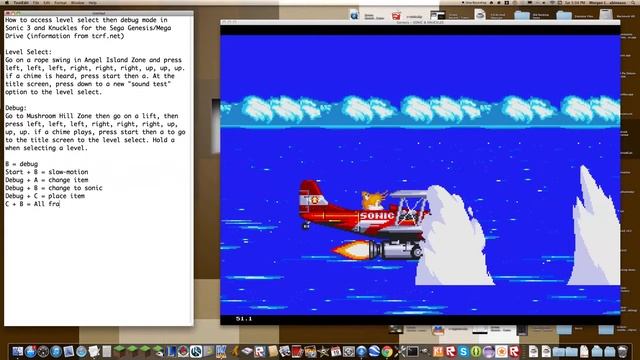Click the "when selecting a level." line
This screenshot has height=360, width=640.
pyautogui.click(x=46, y=148)
